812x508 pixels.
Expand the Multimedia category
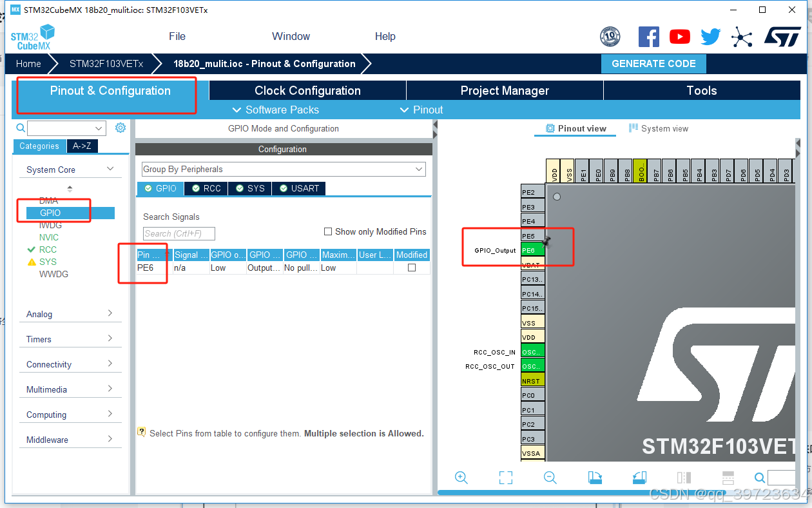70,389
